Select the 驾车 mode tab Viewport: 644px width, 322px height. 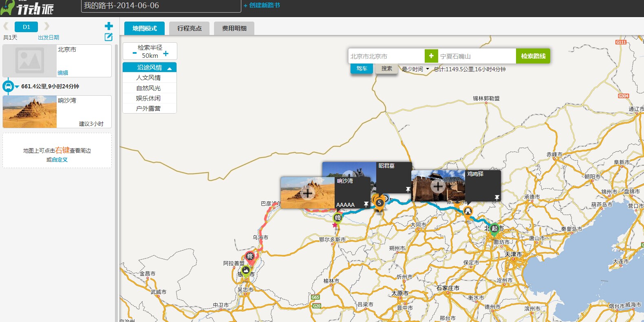(x=362, y=68)
